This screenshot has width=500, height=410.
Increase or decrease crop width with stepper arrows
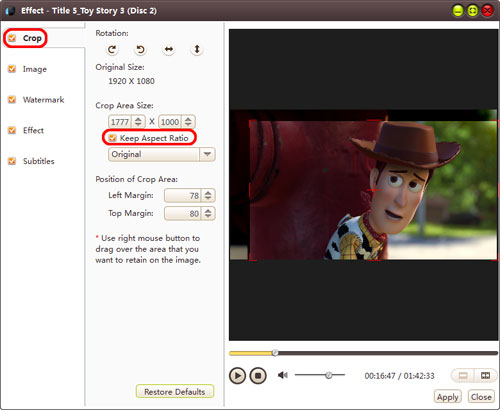[x=138, y=122]
